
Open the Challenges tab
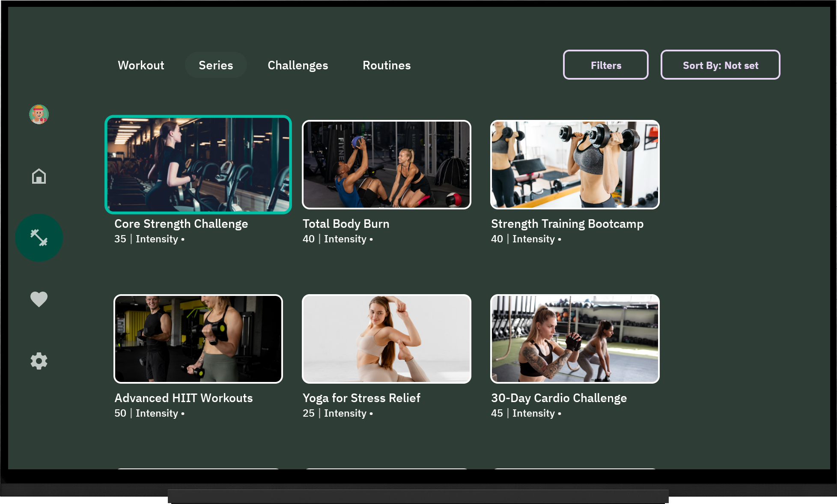(298, 65)
